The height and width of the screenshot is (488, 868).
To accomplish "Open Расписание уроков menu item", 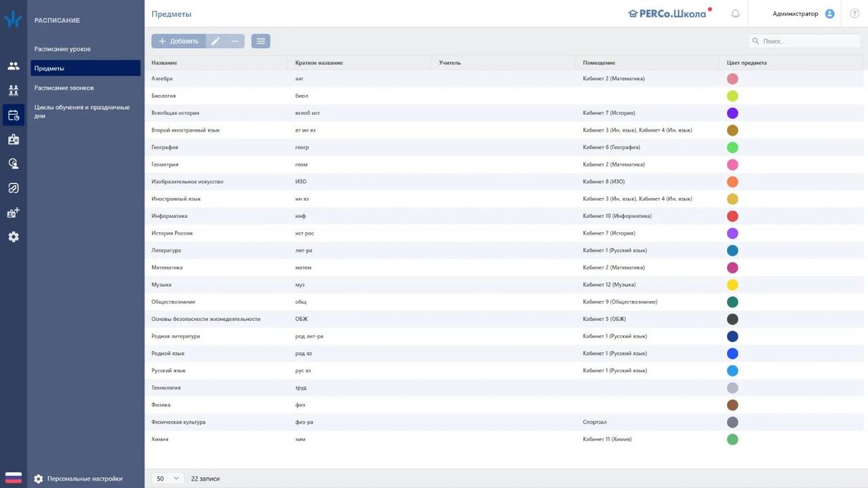I will (62, 49).
